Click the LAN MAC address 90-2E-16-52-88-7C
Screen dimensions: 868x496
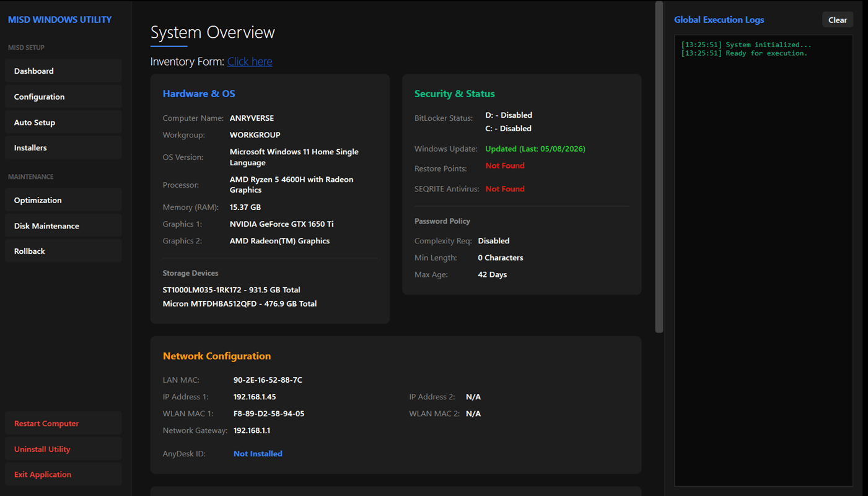[x=268, y=380]
